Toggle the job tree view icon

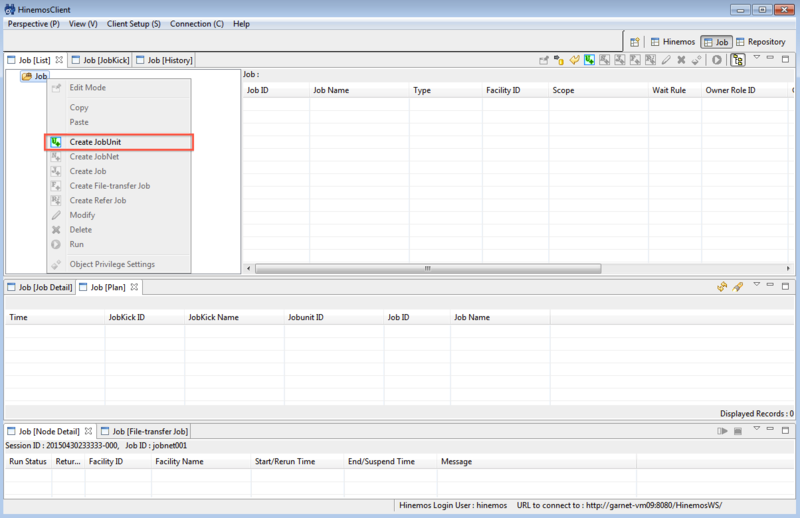(738, 60)
